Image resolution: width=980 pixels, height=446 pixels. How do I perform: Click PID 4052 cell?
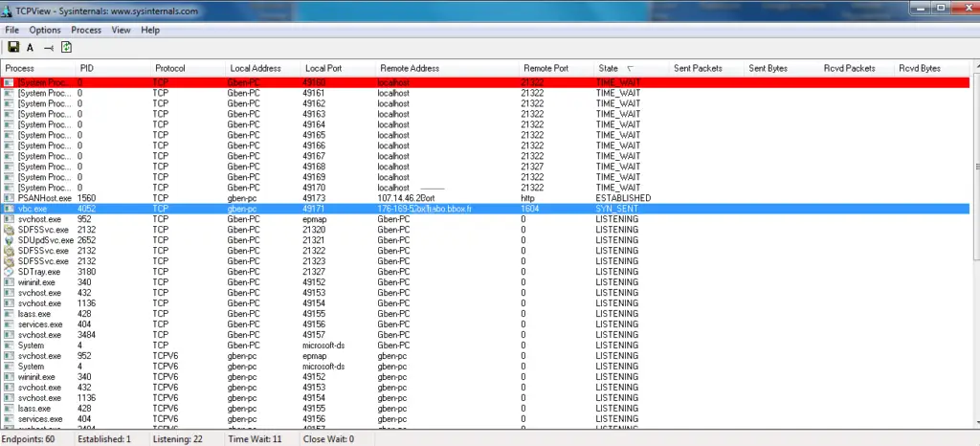86,209
